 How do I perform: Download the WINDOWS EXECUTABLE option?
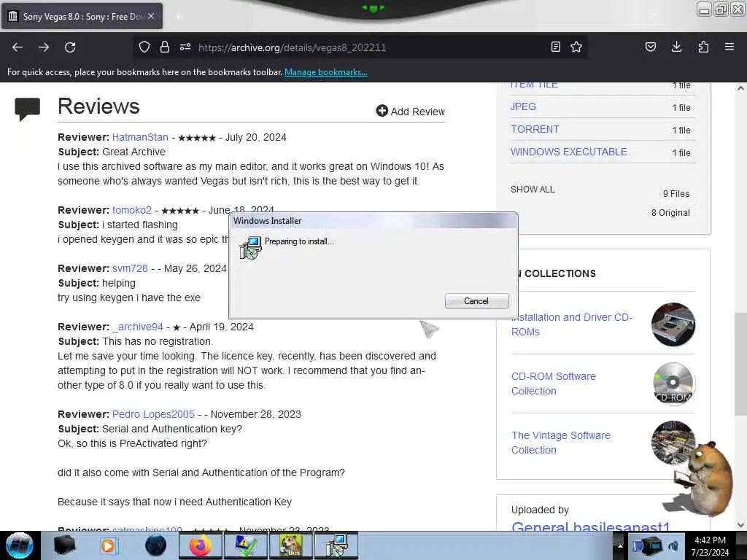(x=569, y=152)
